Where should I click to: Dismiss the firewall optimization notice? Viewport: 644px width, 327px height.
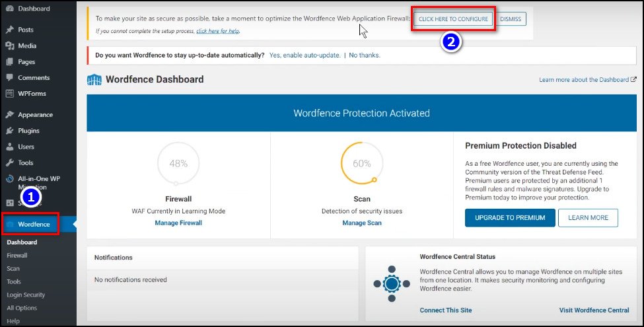pyautogui.click(x=511, y=19)
